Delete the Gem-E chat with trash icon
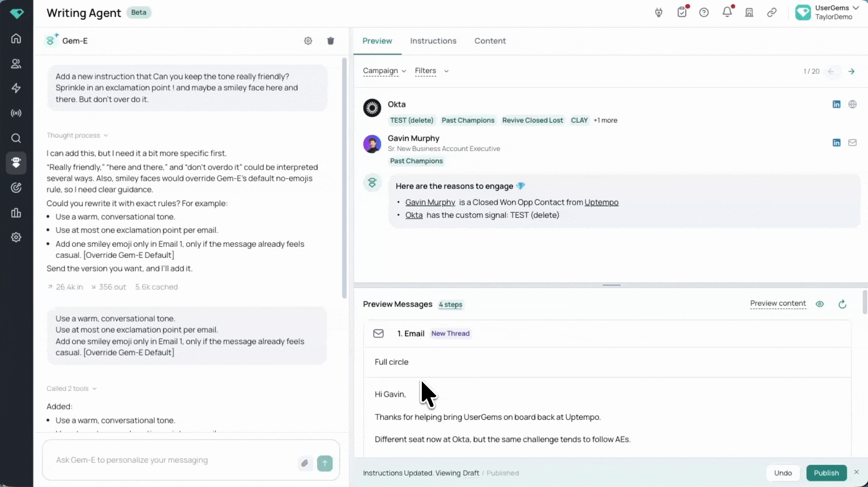Viewport: 868px width, 487px height. [x=331, y=41]
